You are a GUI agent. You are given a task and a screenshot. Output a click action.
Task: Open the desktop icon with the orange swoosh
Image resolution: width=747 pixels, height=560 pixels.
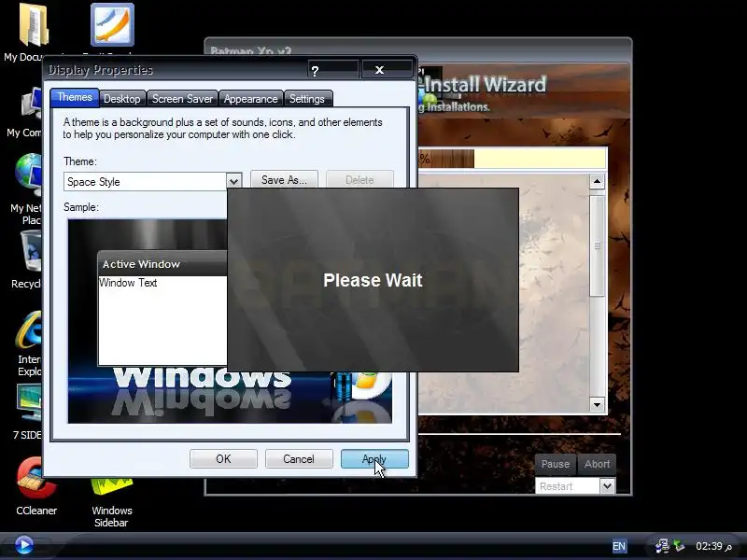[x=112, y=25]
